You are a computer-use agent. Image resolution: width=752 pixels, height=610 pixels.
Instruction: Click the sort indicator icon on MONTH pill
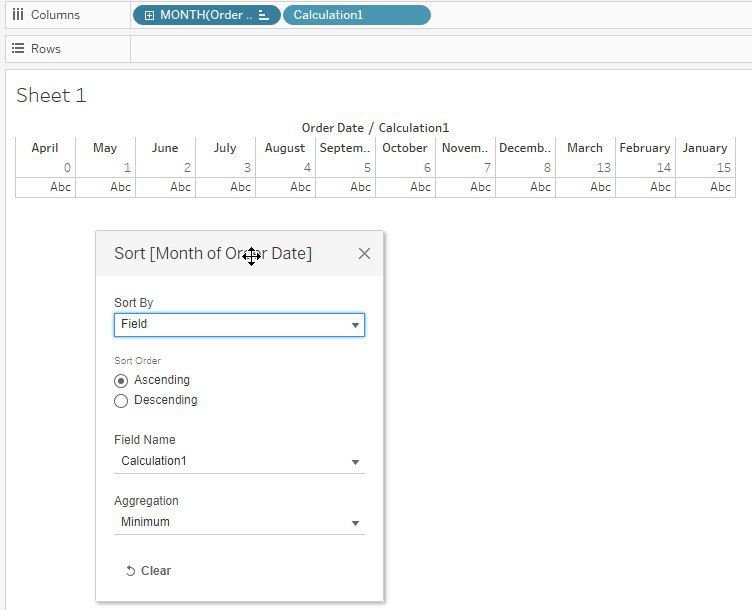pos(264,15)
